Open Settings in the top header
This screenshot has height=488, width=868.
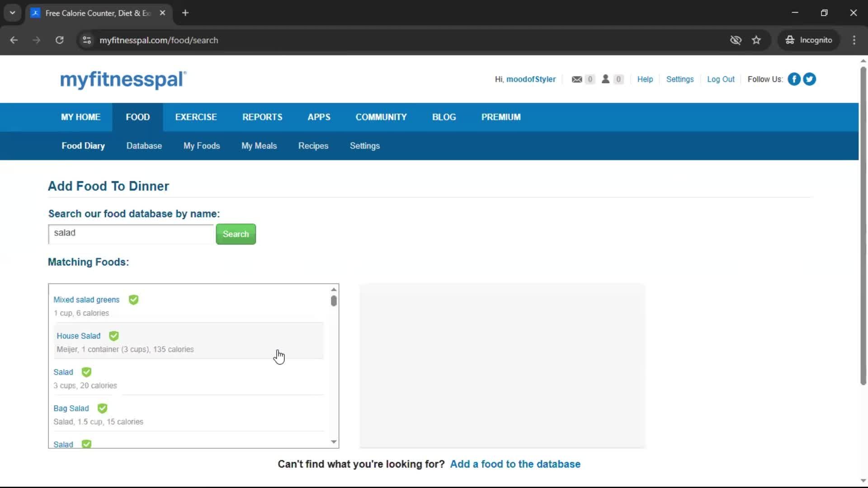tap(680, 79)
